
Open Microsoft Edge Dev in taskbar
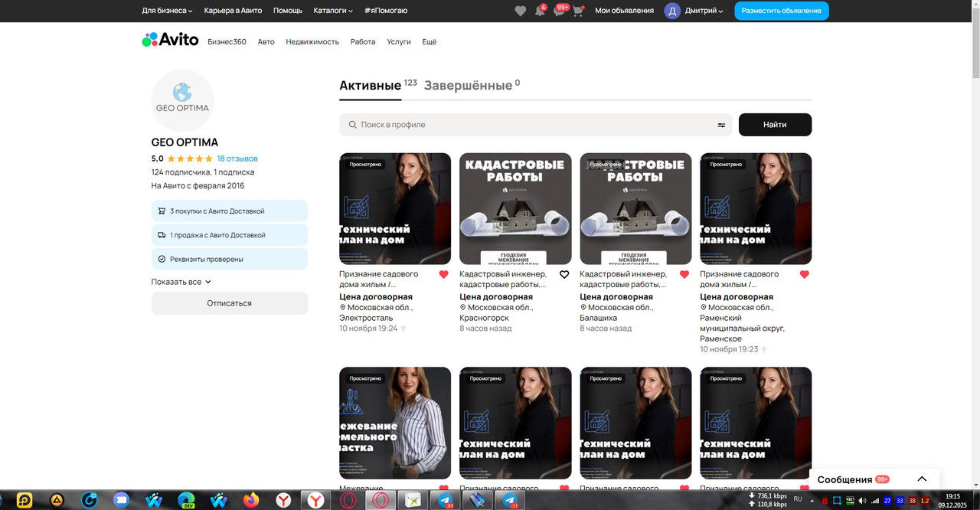click(186, 500)
